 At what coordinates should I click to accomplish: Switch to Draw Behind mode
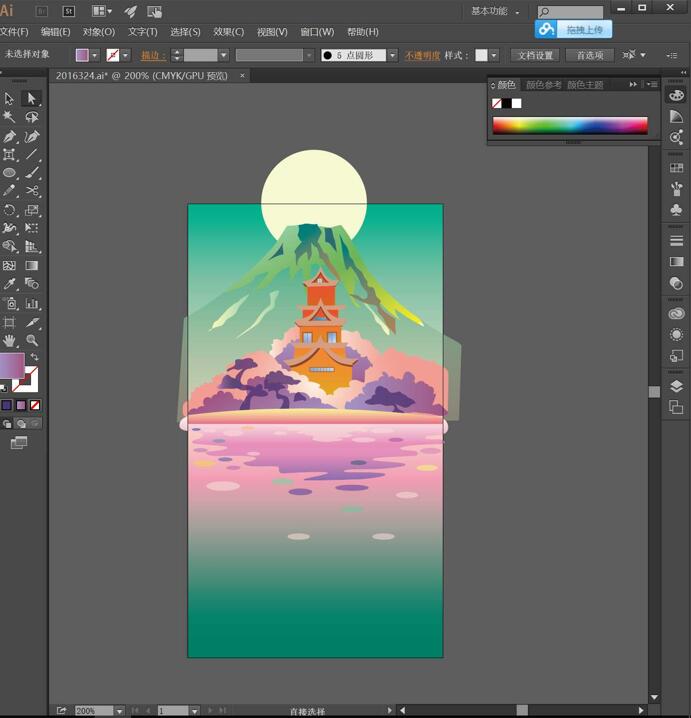click(x=21, y=424)
